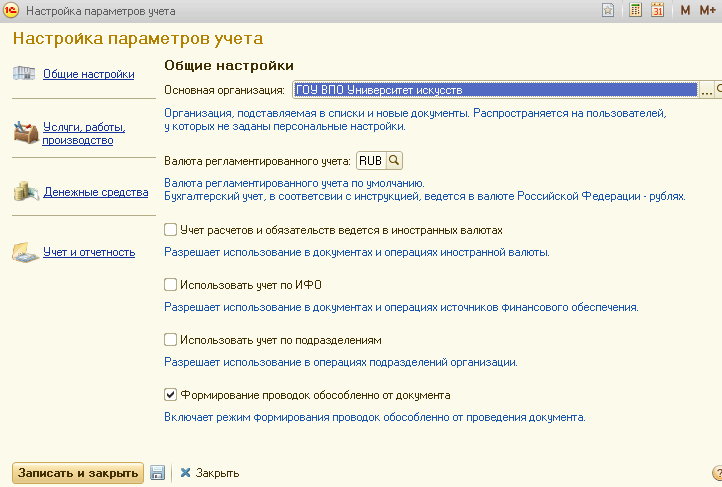Screen dimensions: 722x487
Task: Enable 'Учет расчетов и обязательств' in foreign currencies checkbox
Action: pos(170,230)
